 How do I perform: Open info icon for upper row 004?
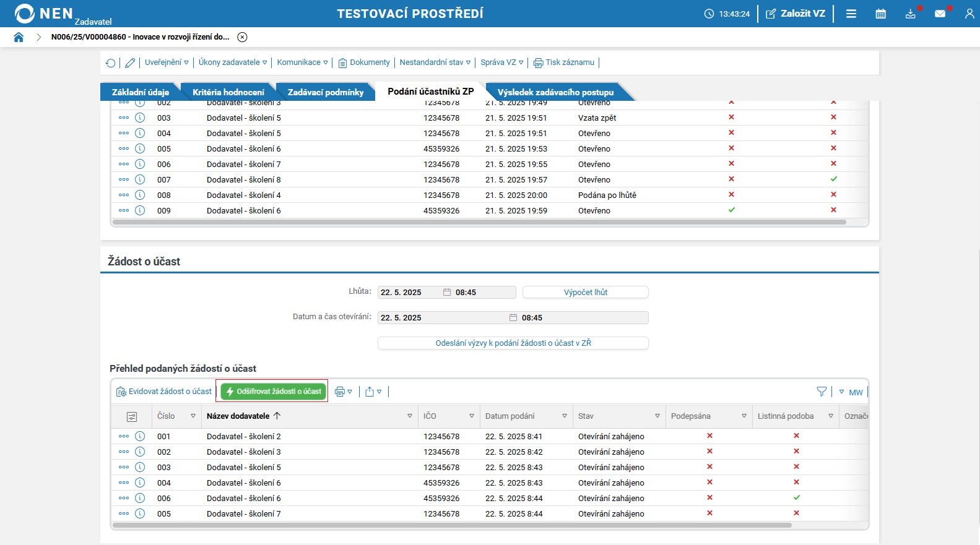pos(140,133)
